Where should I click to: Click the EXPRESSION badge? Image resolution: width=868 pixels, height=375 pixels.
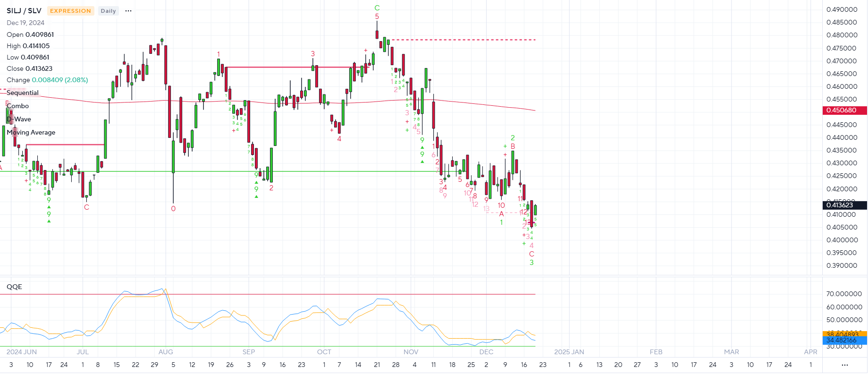click(x=70, y=11)
